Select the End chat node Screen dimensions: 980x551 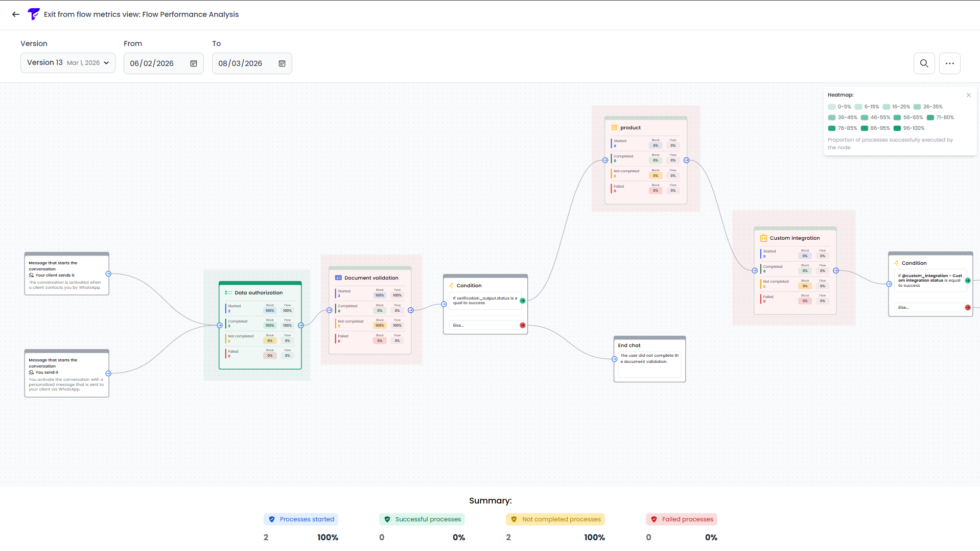(649, 359)
